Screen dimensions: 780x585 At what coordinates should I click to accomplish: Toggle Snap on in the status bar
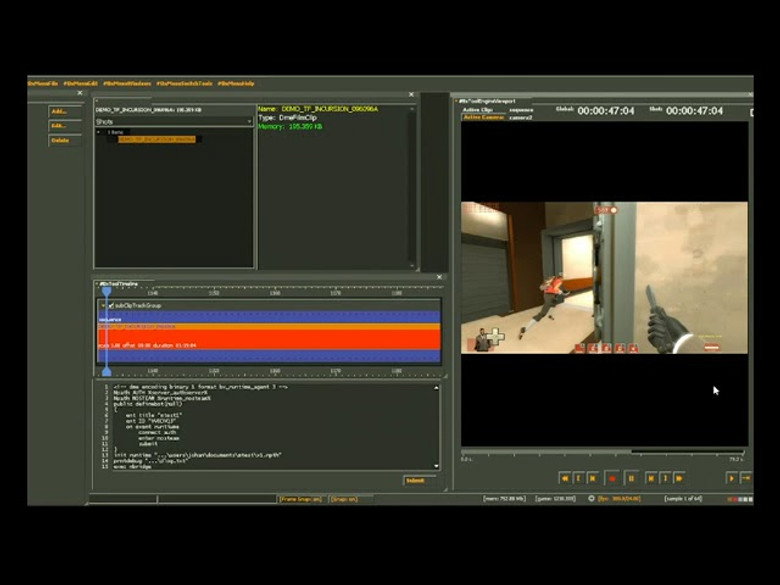344,499
